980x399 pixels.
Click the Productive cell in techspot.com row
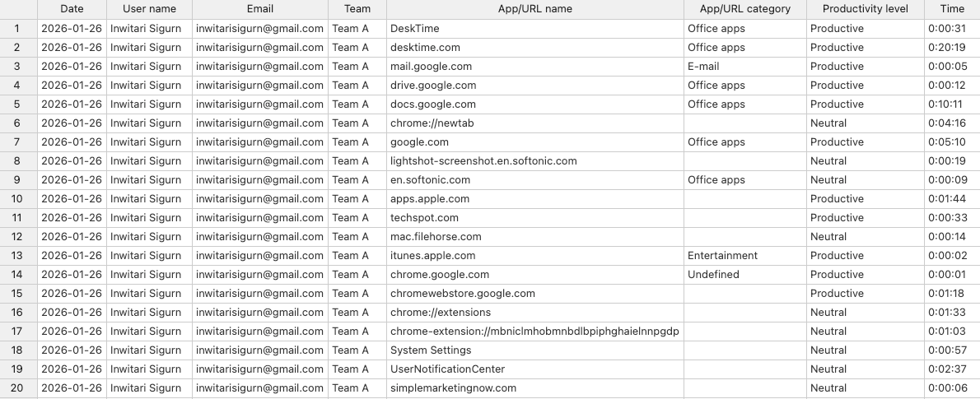click(865, 218)
